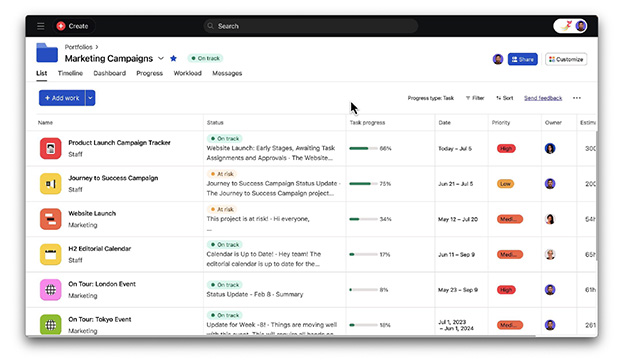Screen dimensions: 623x363
Task: Click the owner avatar on Journey to Success row
Action: pyautogui.click(x=549, y=184)
